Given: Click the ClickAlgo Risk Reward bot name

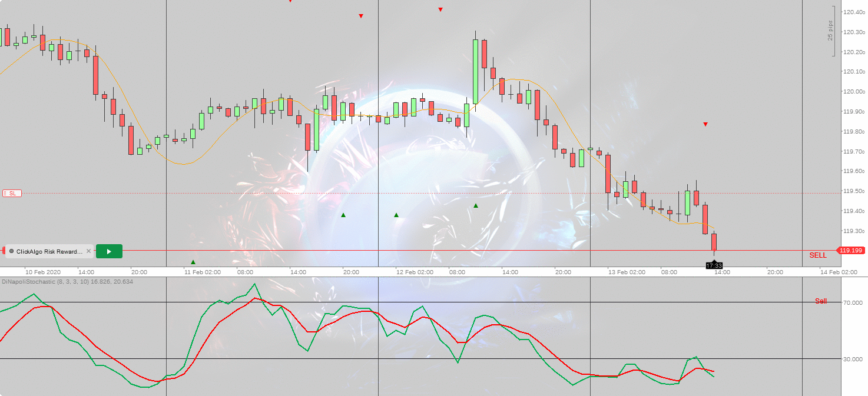Looking at the screenshot, I should (x=49, y=251).
